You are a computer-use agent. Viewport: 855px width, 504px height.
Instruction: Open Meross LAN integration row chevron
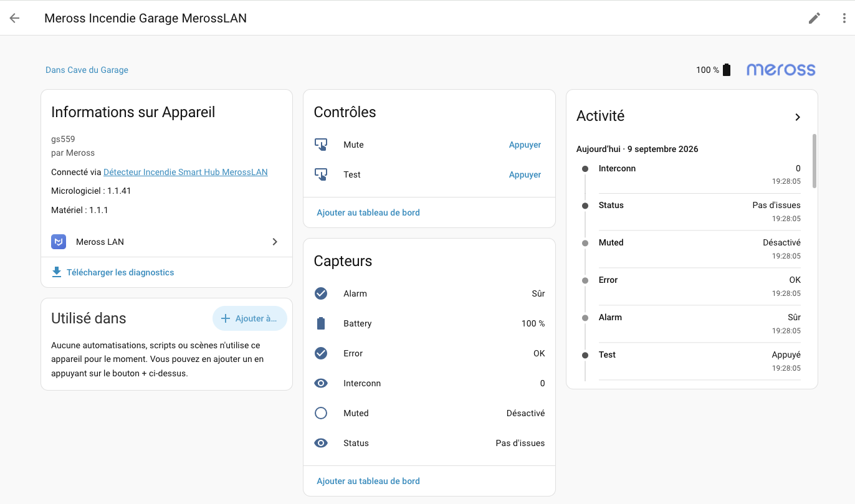(275, 242)
